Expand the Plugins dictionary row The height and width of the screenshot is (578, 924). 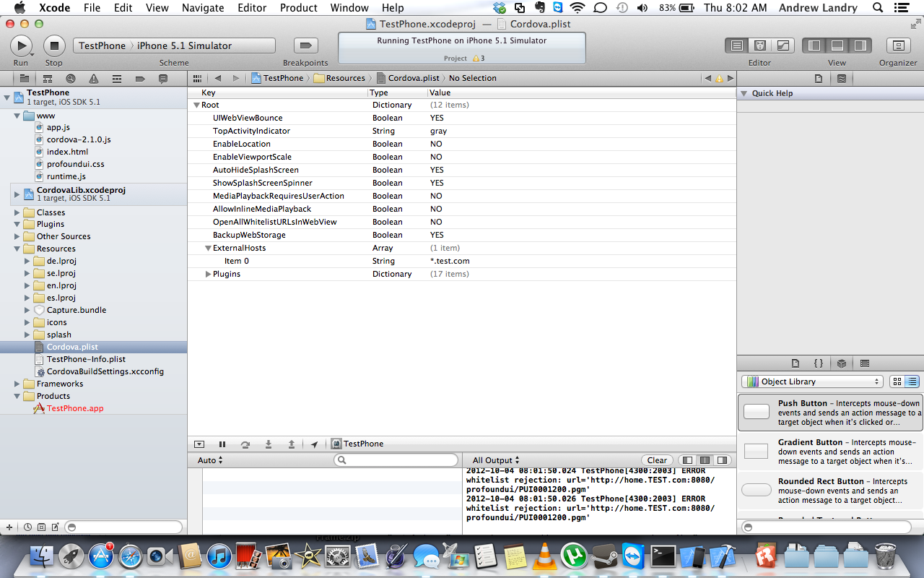(208, 275)
